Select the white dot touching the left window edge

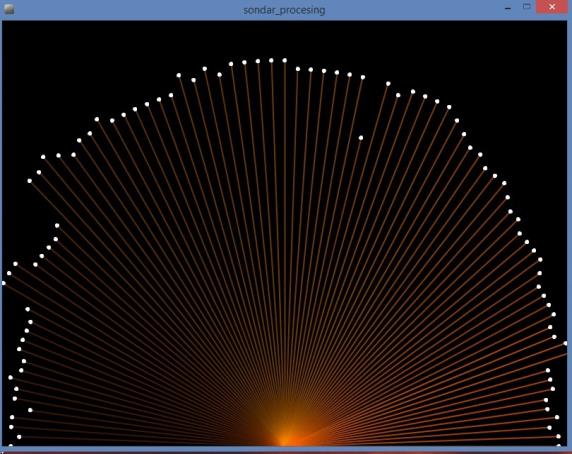4,283
